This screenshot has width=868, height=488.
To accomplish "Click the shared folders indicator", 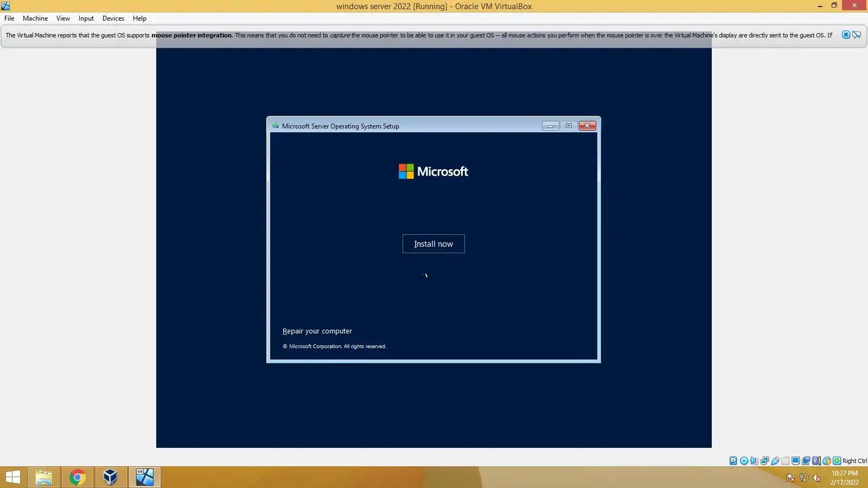I will (785, 461).
